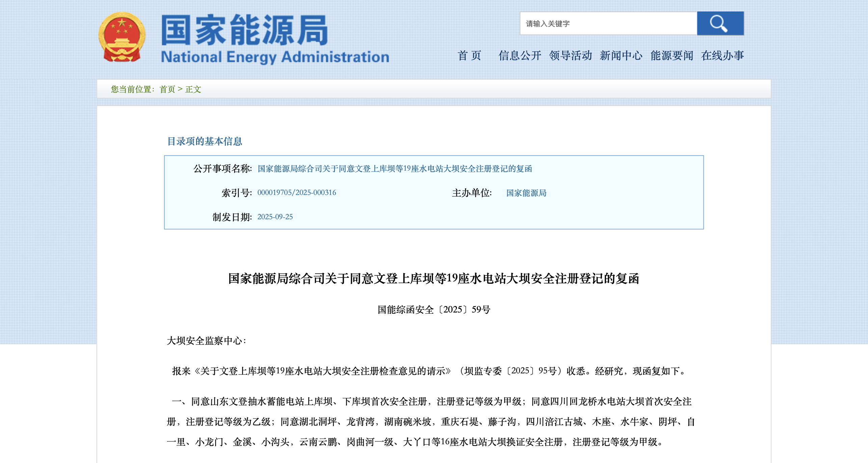Image resolution: width=868 pixels, height=463 pixels.
Task: Click the national emblem logo
Action: [122, 37]
